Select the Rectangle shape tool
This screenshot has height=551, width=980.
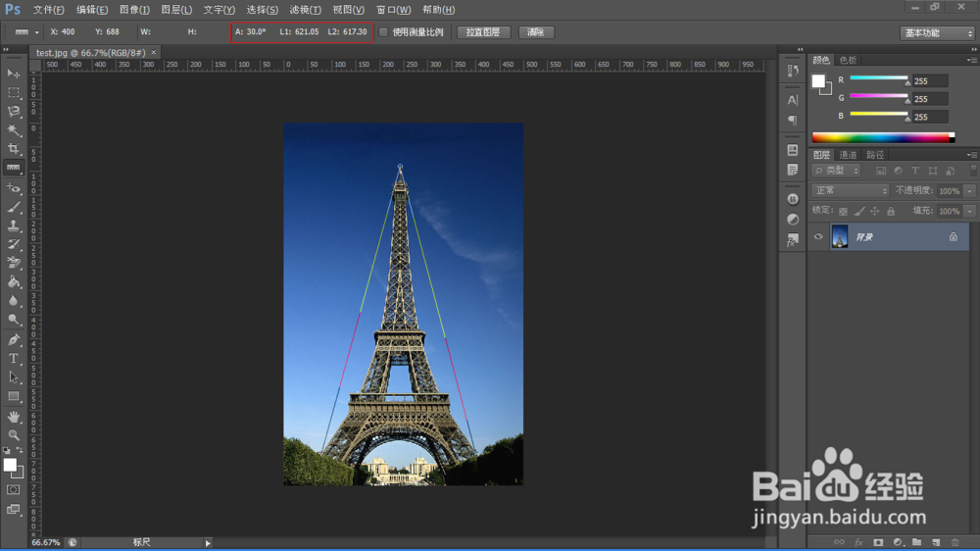13,396
